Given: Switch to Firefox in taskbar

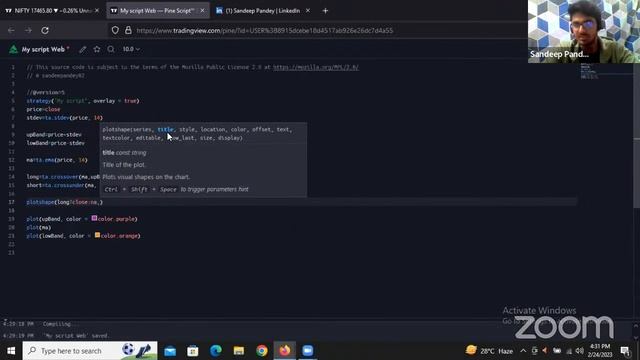Looking at the screenshot, I should [x=284, y=351].
